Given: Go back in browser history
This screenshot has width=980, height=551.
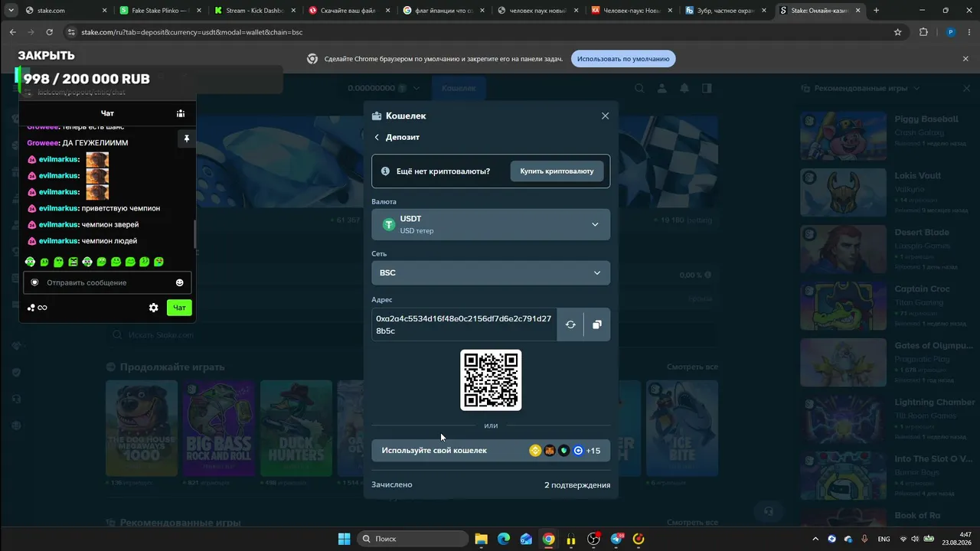Looking at the screenshot, I should coord(13,32).
